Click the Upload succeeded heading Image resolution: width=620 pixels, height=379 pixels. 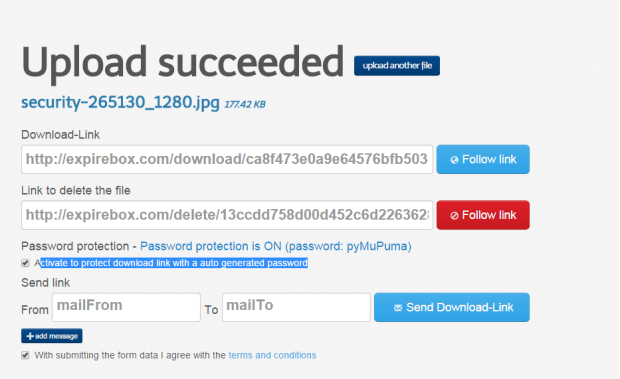coord(182,62)
